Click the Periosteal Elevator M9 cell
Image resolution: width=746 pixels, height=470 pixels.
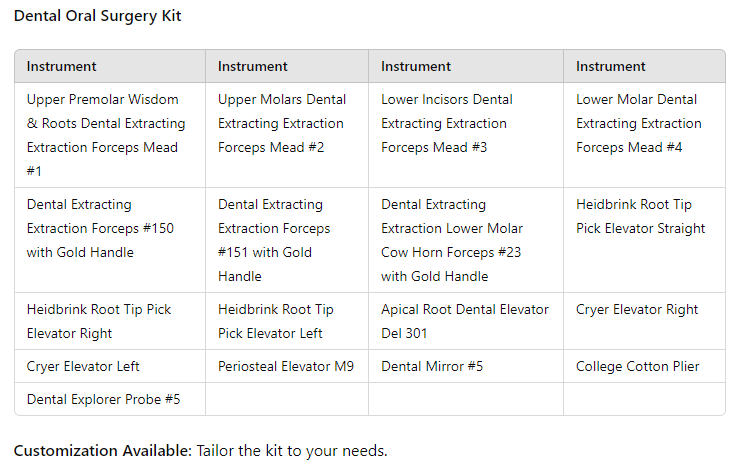(x=287, y=366)
